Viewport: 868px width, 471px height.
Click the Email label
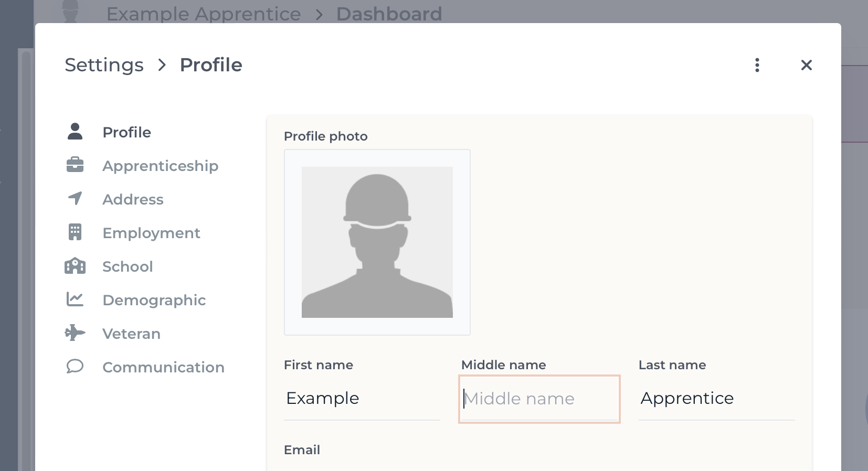click(x=302, y=450)
